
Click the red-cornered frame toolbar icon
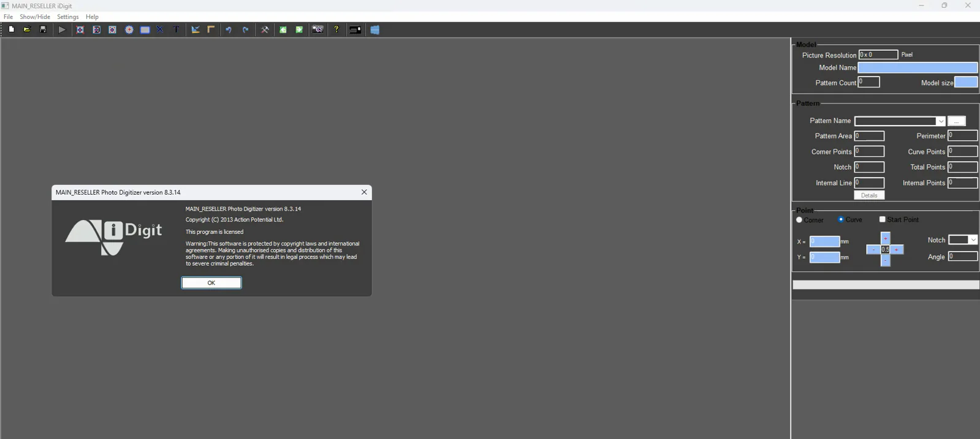click(80, 29)
